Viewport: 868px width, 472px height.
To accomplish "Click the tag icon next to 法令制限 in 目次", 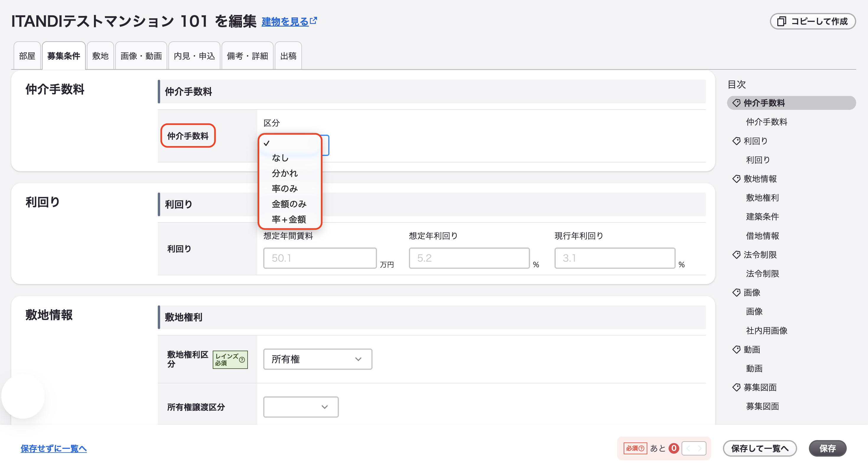I will pyautogui.click(x=736, y=255).
